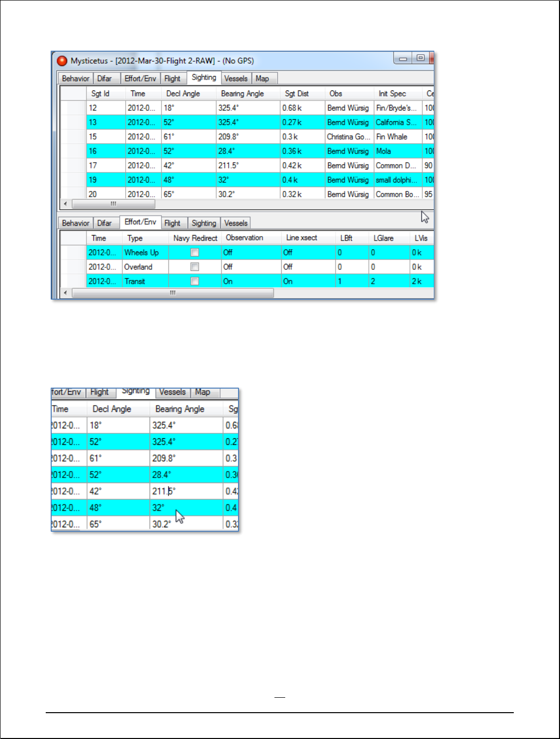Toggle Navy Redirect checkbox for Overland
This screenshot has height=739, width=560.
pos(195,267)
